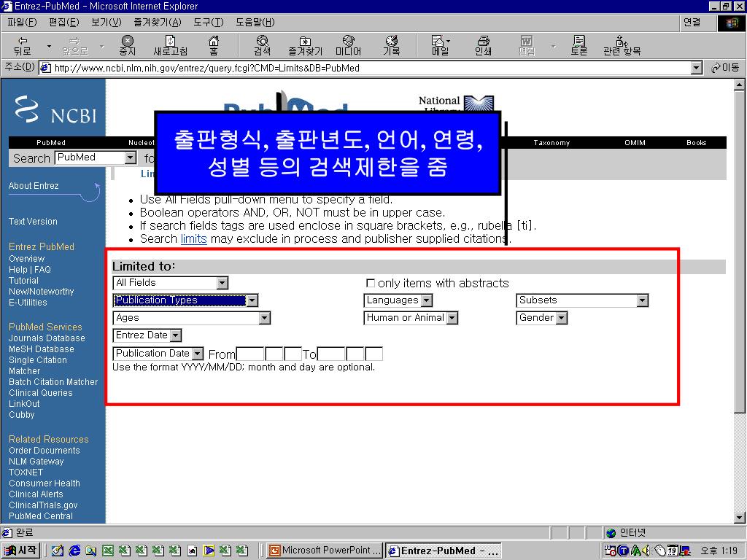
Task: Open MeSH Database sidebar link
Action: point(42,349)
